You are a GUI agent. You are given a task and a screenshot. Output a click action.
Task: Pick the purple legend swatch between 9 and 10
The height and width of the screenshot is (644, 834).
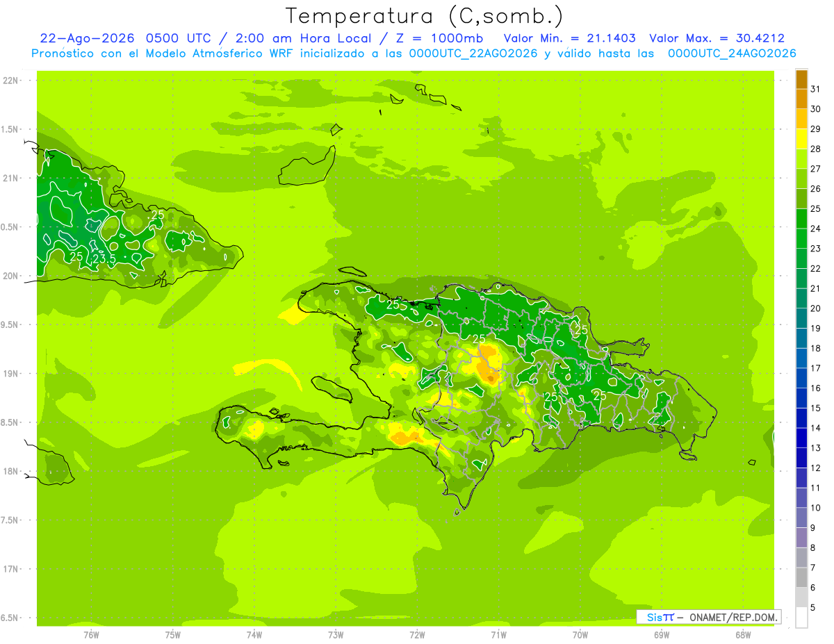tap(801, 518)
